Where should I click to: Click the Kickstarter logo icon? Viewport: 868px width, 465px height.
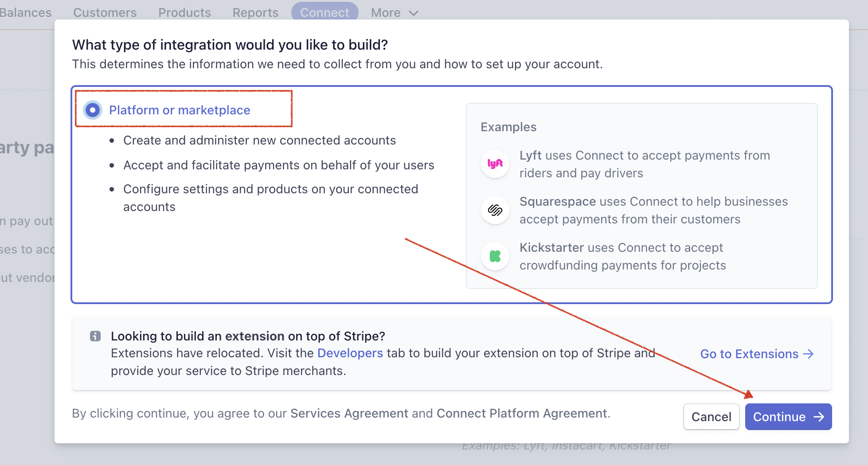pyautogui.click(x=495, y=256)
